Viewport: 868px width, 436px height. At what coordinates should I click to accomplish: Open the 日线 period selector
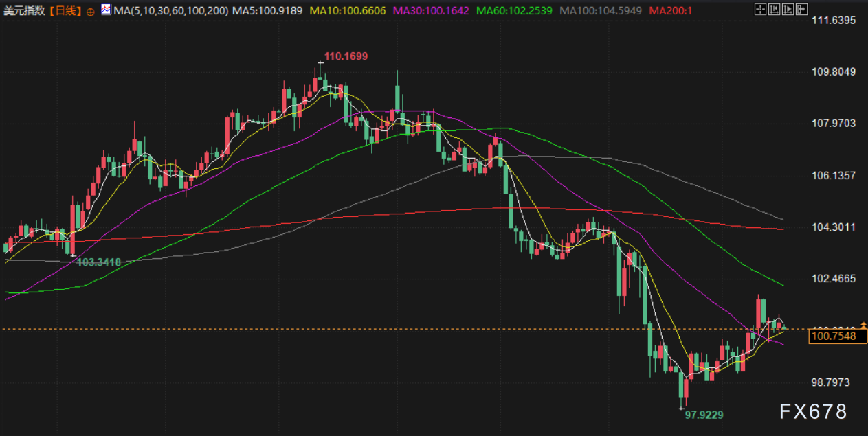pyautogui.click(x=66, y=11)
